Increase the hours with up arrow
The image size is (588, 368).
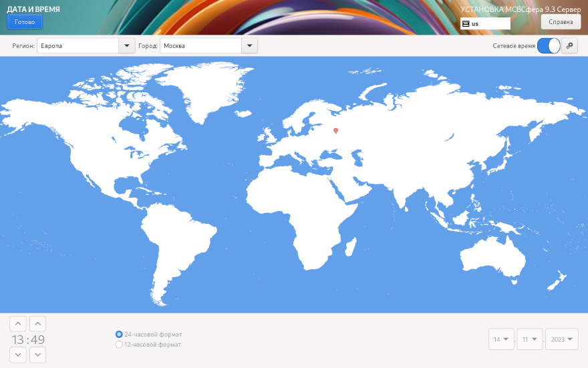click(x=18, y=324)
